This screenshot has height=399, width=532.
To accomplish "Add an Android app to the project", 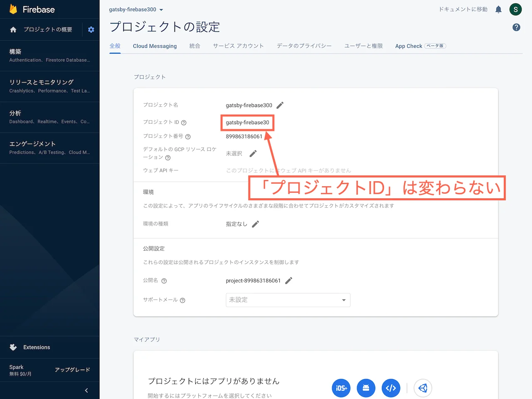I will click(x=366, y=388).
